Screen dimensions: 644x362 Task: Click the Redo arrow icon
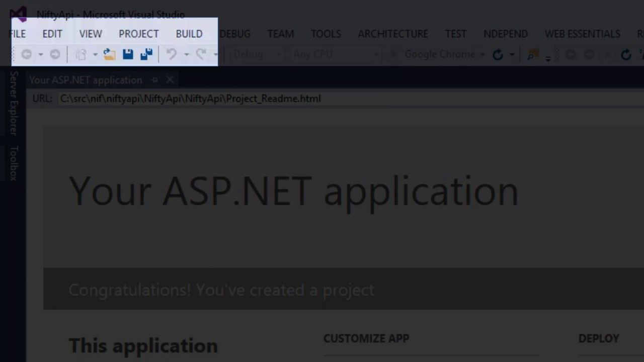(x=201, y=54)
